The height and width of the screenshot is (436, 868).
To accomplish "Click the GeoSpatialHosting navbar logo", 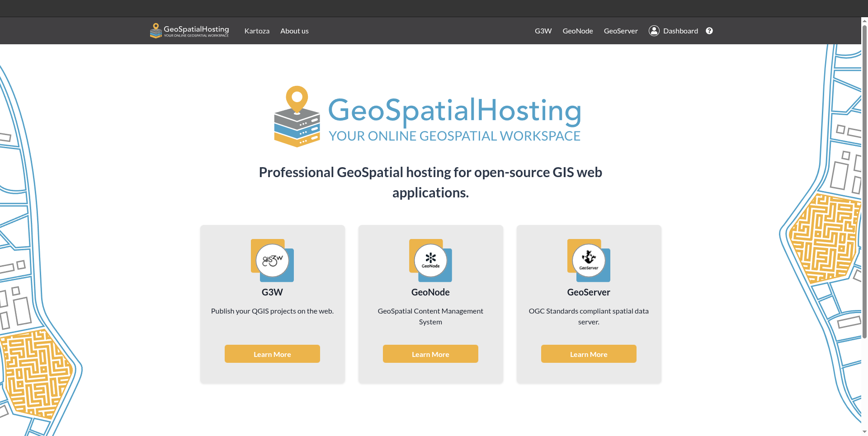I will [189, 31].
